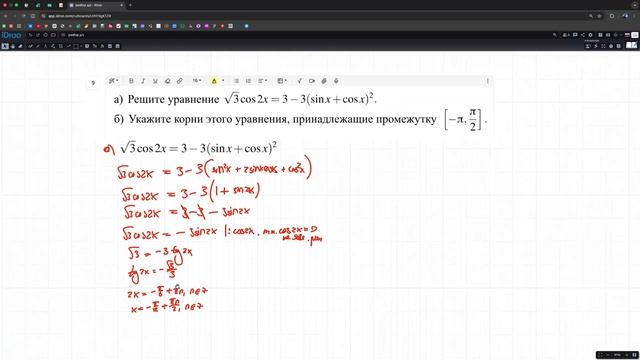Record audio with the microphone icon
The height and width of the screenshot is (360, 640).
tap(336, 81)
